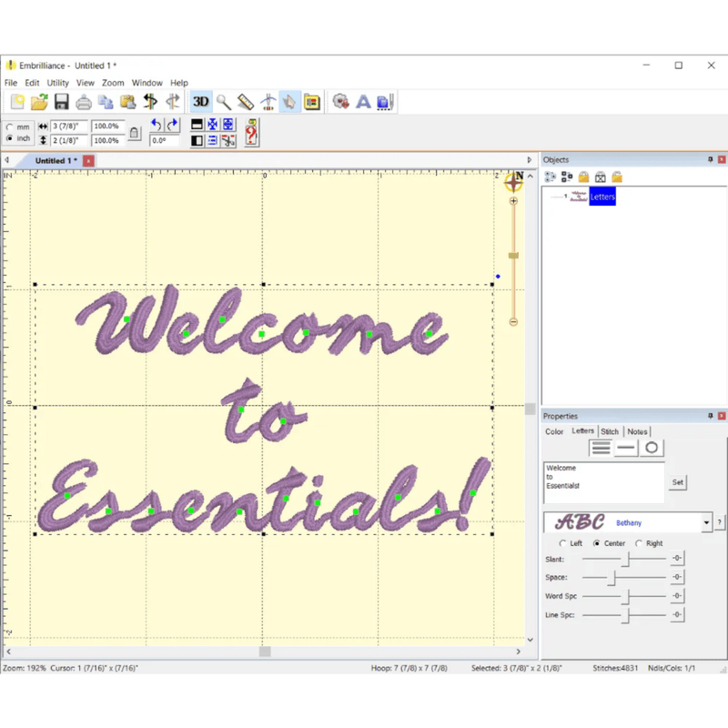Click the Set button
The width and height of the screenshot is (728, 728).
pyautogui.click(x=677, y=482)
